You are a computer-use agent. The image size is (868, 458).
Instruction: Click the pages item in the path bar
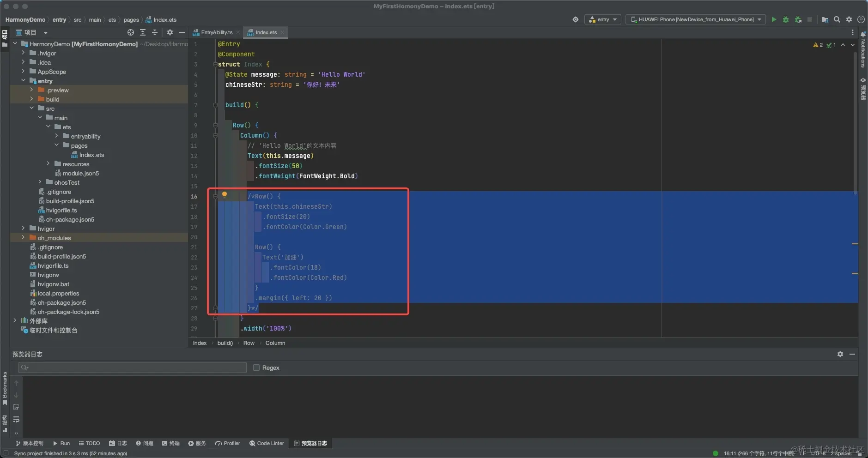(131, 20)
